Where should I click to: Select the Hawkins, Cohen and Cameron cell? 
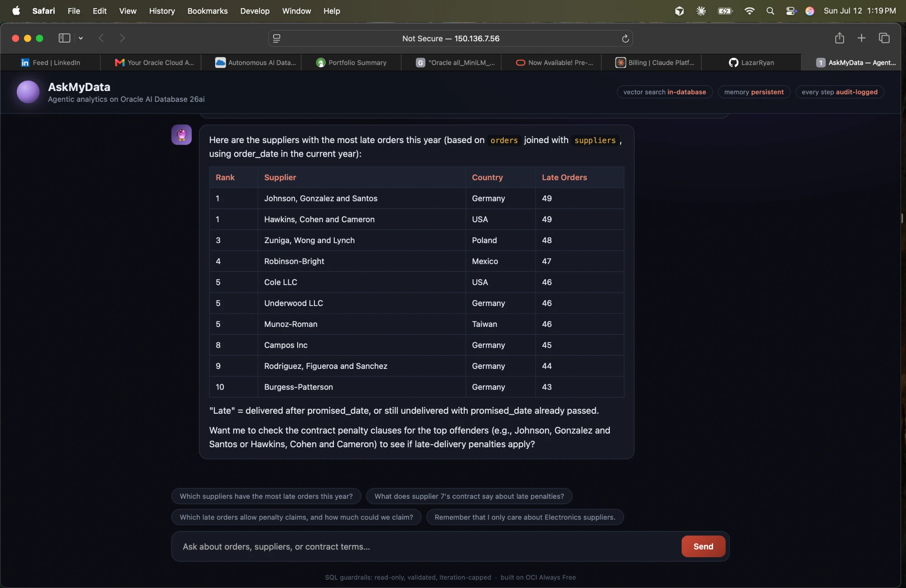tap(361, 219)
